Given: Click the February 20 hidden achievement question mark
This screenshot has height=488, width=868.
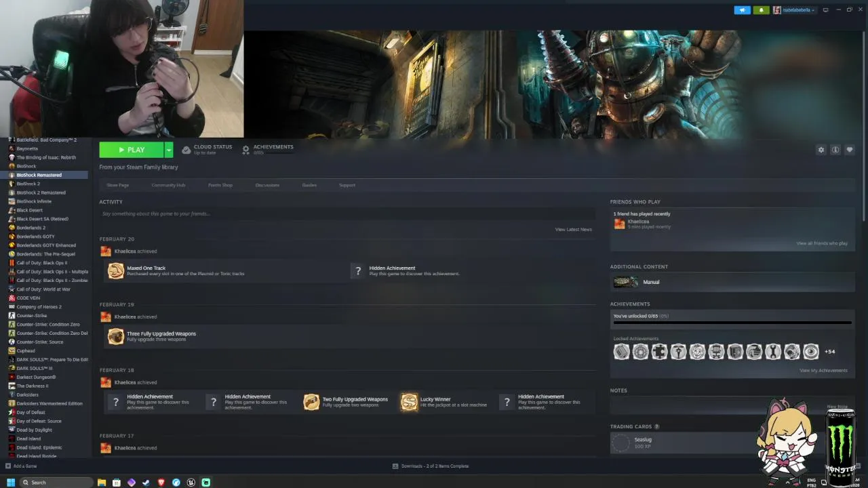Looking at the screenshot, I should pos(358,271).
